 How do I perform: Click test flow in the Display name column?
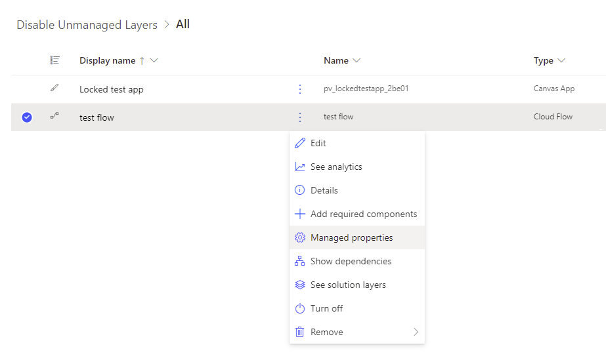point(97,117)
